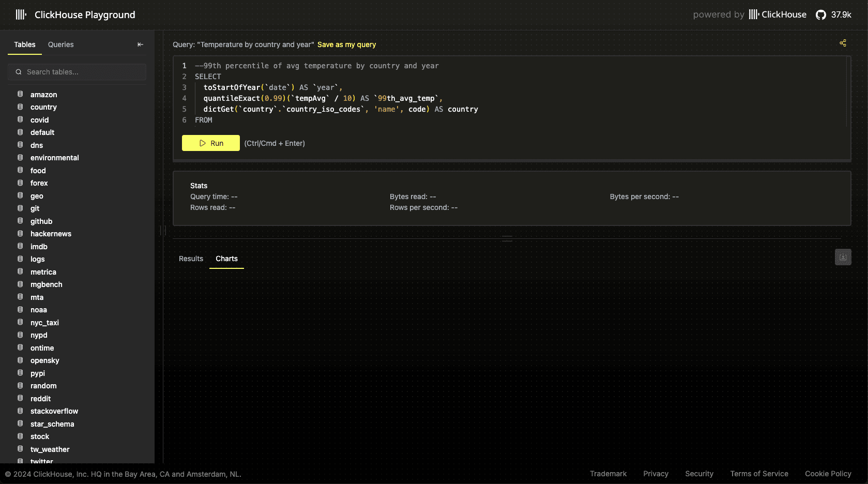Open the Terms of Service link
868x484 pixels.
click(x=759, y=474)
